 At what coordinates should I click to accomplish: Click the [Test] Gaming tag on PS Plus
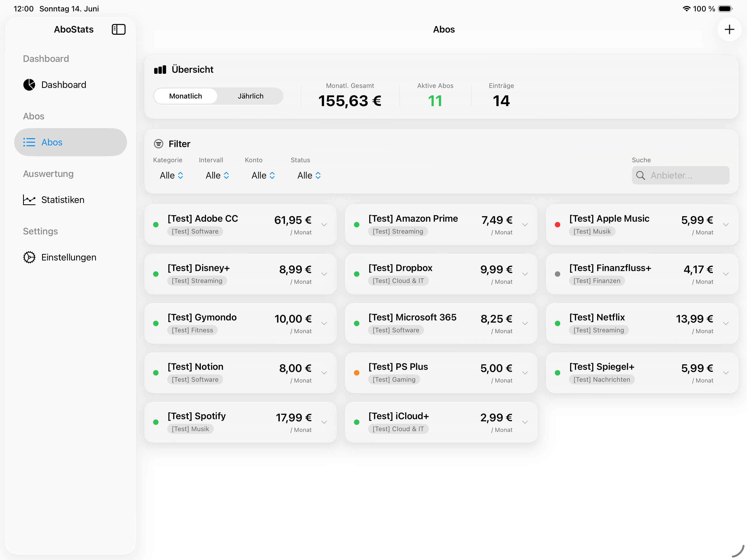pos(394,379)
